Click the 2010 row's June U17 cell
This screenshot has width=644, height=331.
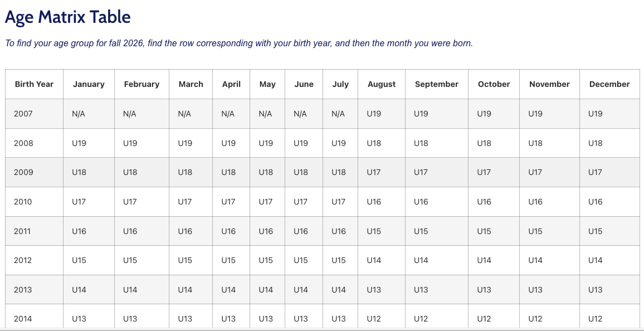click(300, 202)
